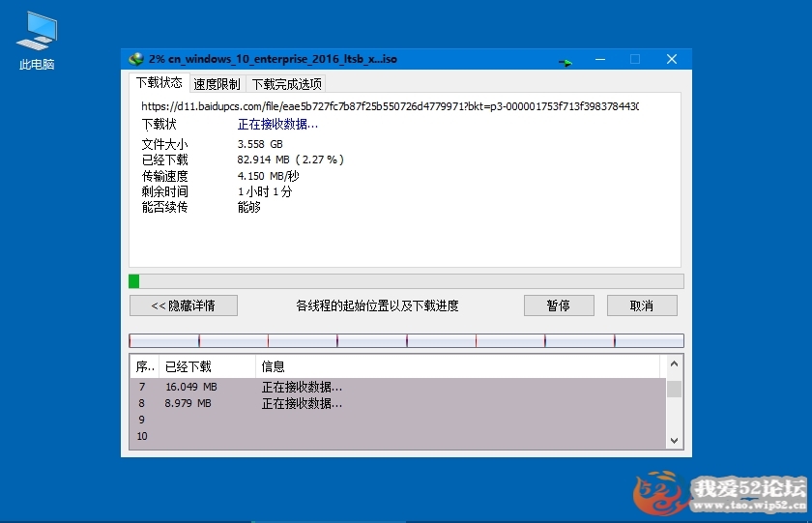The height and width of the screenshot is (523, 812).
Task: Click the transfer speed 4.150 MB/秒
Action: coord(269,176)
